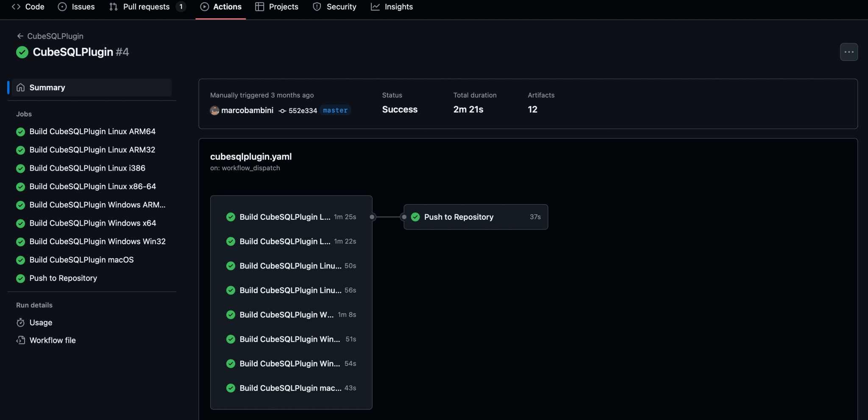This screenshot has height=420, width=868.
Task: Open Build CubeSQLPlugin Linux i386 job in sidebar
Action: pos(87,168)
